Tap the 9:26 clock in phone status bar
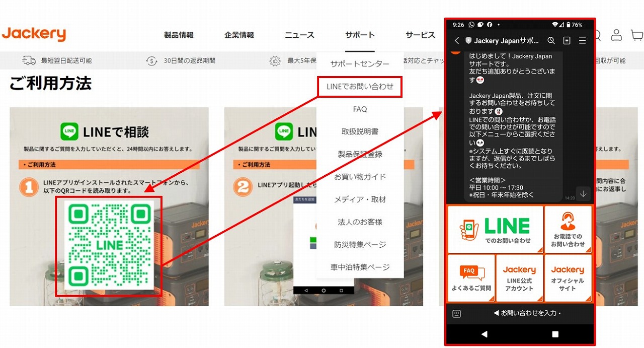644x348 pixels. (x=458, y=25)
